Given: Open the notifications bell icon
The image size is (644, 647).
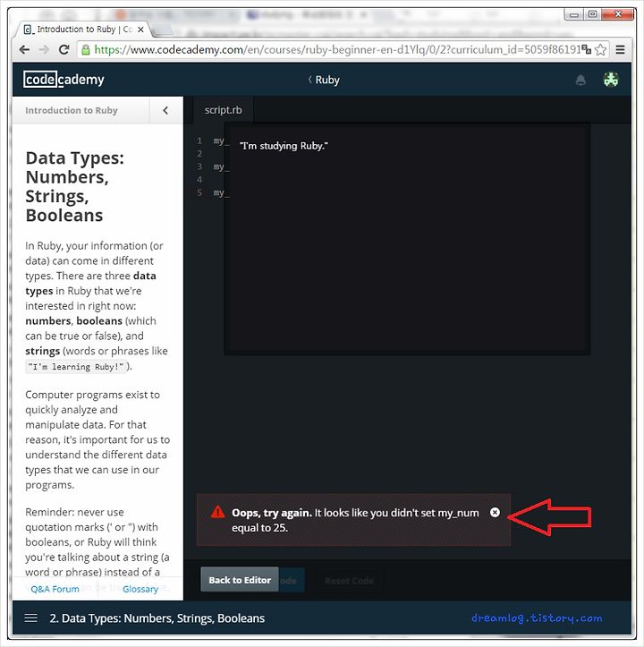Looking at the screenshot, I should pos(580,80).
